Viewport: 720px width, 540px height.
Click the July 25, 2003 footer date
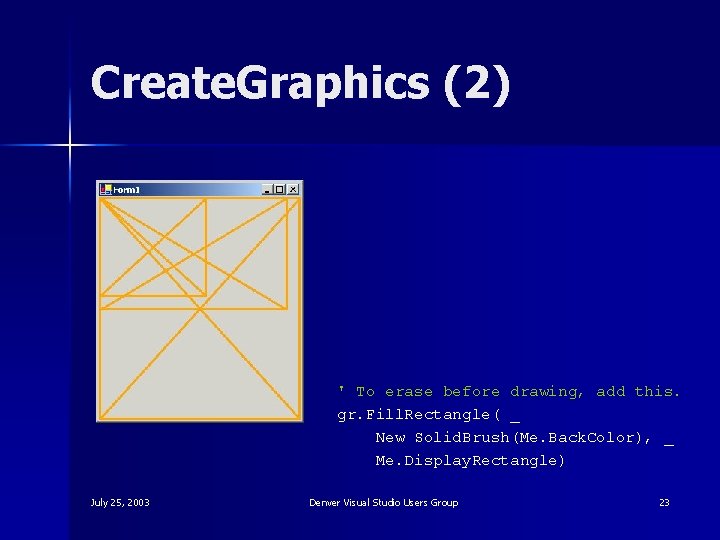click(x=120, y=503)
